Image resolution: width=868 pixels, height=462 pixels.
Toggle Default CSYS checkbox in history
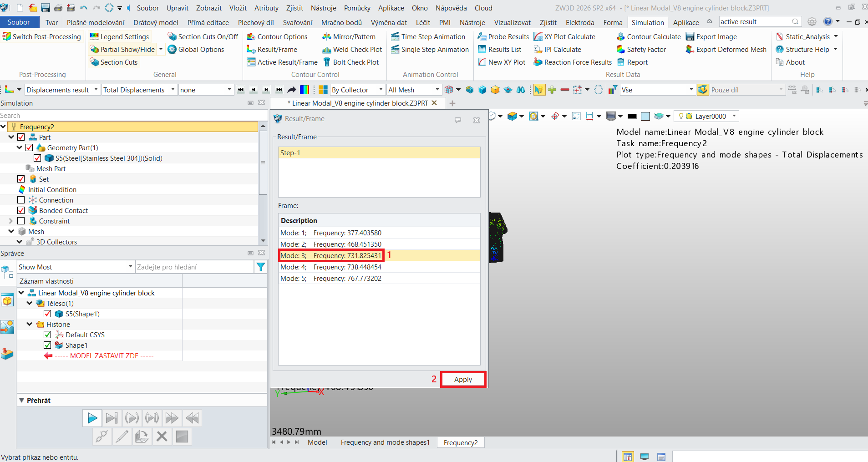click(x=47, y=335)
